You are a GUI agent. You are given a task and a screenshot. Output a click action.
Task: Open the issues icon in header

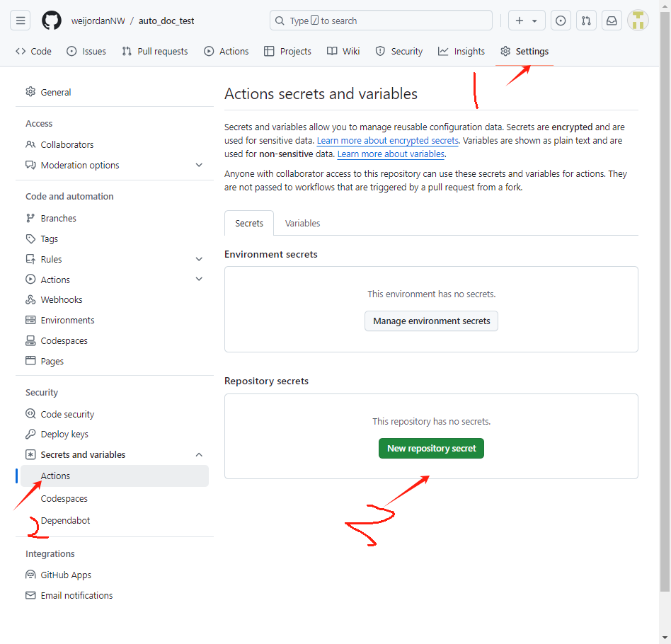pos(560,21)
